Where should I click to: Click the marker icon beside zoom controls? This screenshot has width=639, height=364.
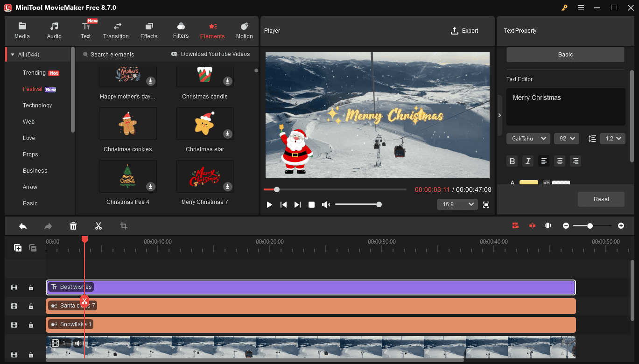[x=548, y=226]
